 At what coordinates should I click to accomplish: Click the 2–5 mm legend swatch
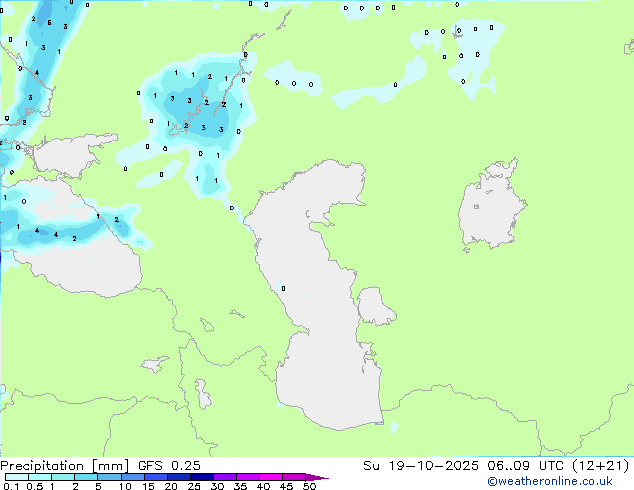tap(86, 477)
